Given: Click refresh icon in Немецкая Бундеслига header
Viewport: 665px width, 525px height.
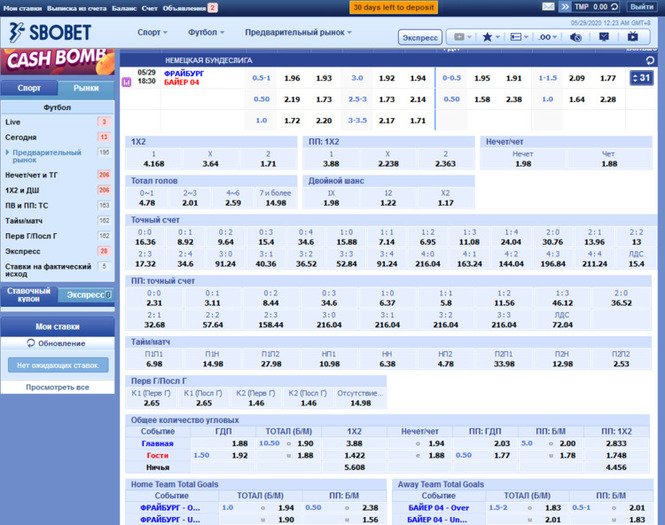Looking at the screenshot, I should (651, 60).
